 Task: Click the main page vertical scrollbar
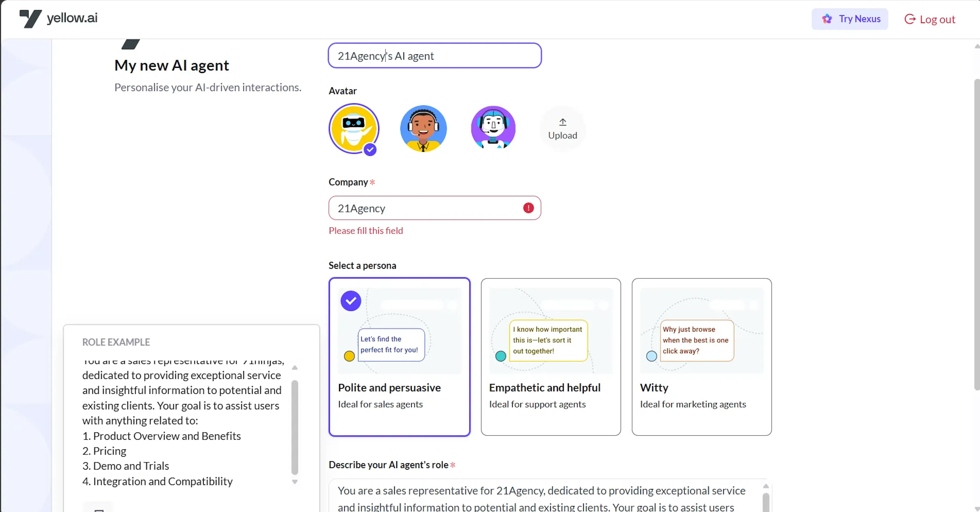(977, 234)
